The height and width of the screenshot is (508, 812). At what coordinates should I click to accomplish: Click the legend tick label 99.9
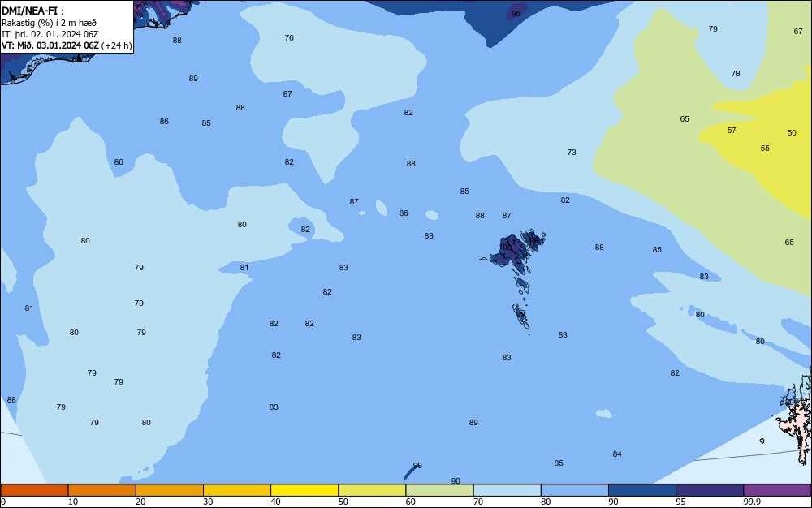(751, 502)
